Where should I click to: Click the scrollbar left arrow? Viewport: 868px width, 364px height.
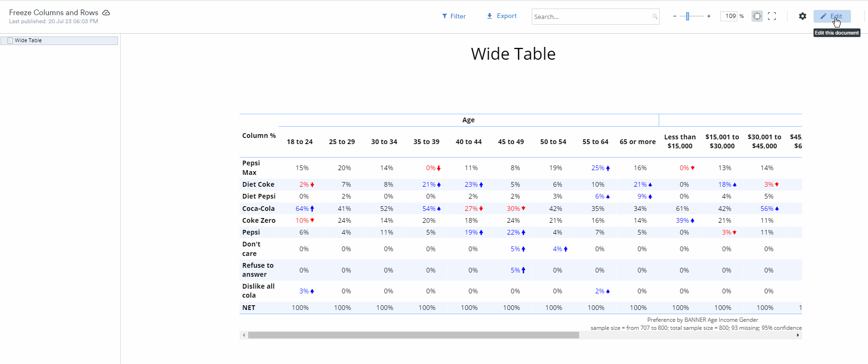click(x=244, y=335)
